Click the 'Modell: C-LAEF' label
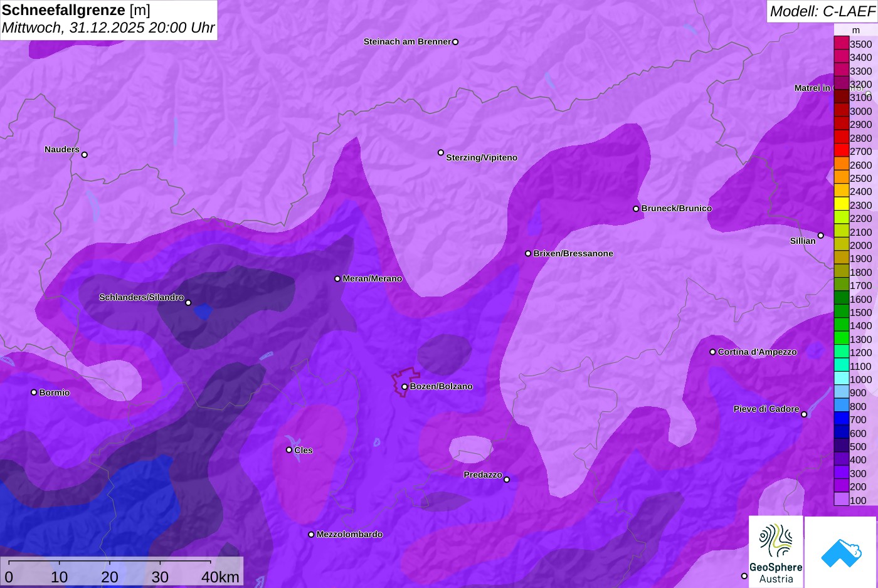Screen dimensions: 878x588 (x=822, y=11)
